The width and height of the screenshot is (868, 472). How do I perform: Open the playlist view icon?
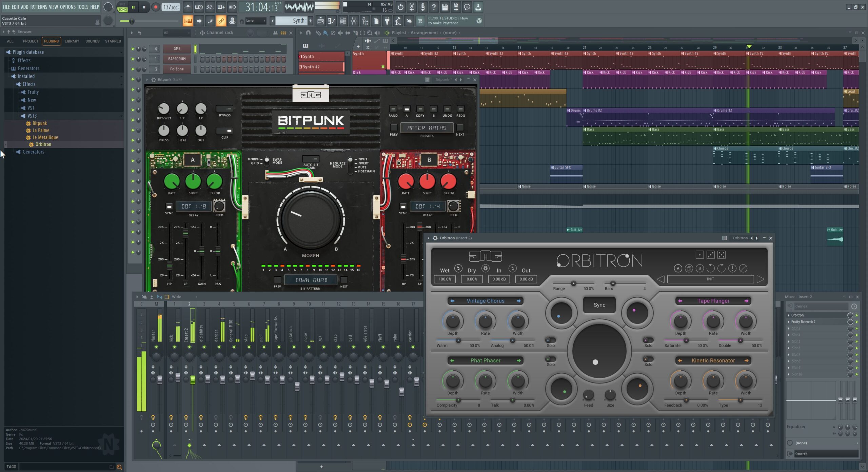tap(320, 21)
